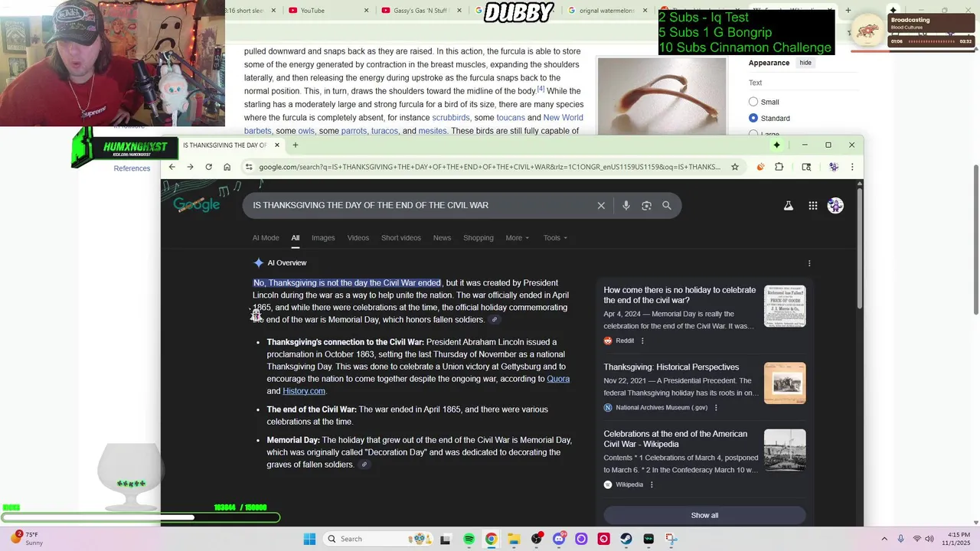Open the Chrome profile icon in the toolbar
Screen dimensions: 980x551
point(834,167)
